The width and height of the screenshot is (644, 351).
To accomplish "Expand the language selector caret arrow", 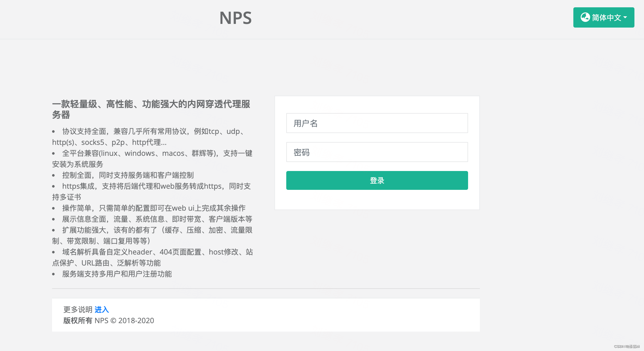I will tap(625, 17).
